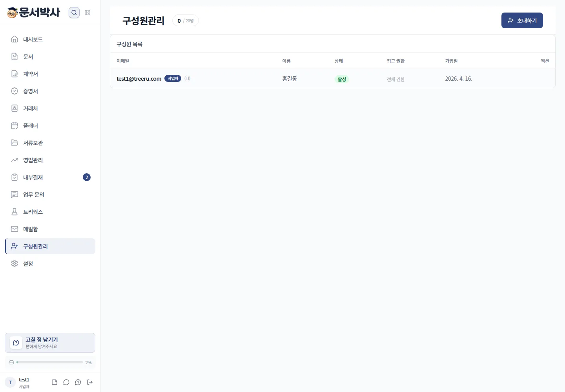Click the 업무 문의 message icon

[x=15, y=194]
